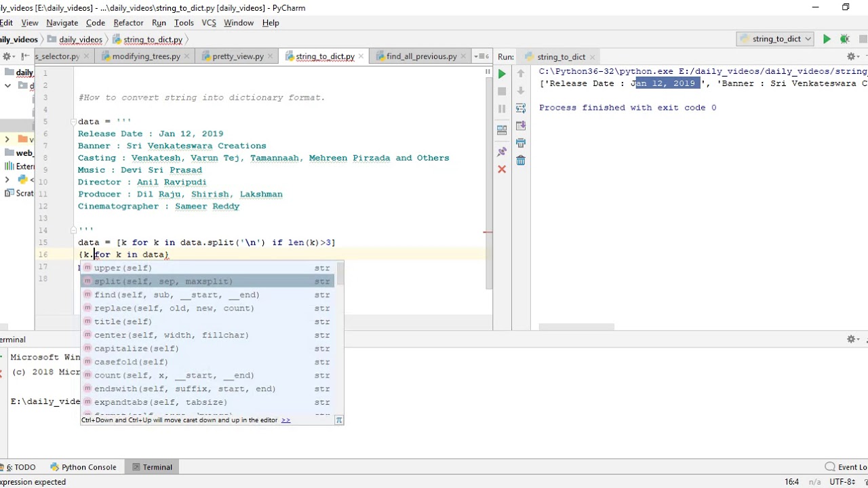Switch to the modifying_trees.py tab
The image size is (868, 488).
(x=146, y=56)
